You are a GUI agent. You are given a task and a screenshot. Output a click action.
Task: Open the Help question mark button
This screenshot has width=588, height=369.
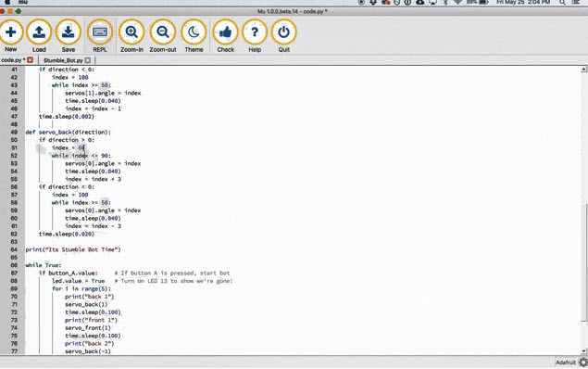pos(255,35)
